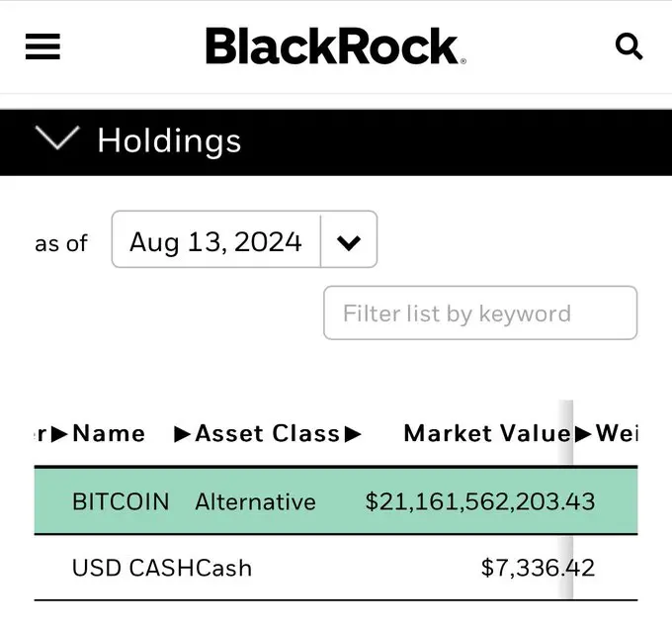Click the sort arrow left of Weight
Image resolution: width=672 pixels, height=629 pixels.
(582, 433)
